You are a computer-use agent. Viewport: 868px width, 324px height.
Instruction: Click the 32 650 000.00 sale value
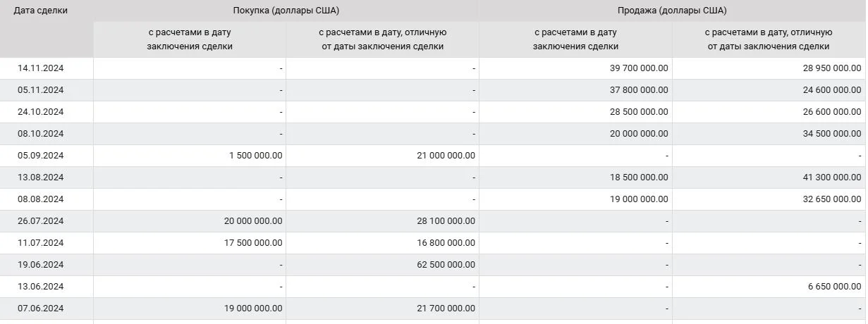click(x=832, y=199)
